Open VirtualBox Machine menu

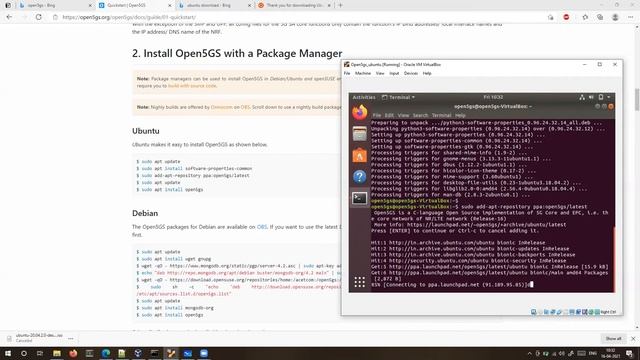coord(363,73)
